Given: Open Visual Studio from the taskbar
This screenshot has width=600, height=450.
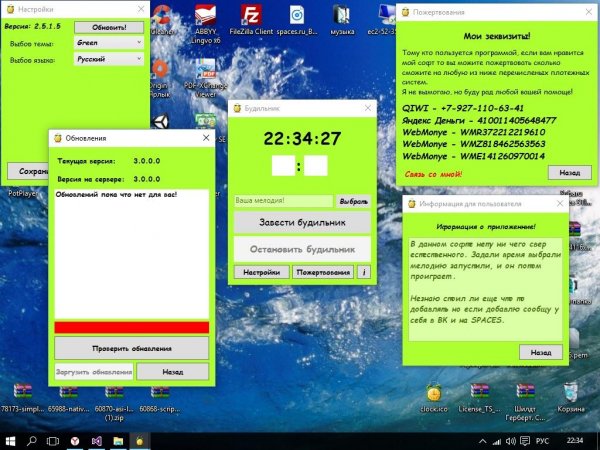Looking at the screenshot, I should point(96,440).
